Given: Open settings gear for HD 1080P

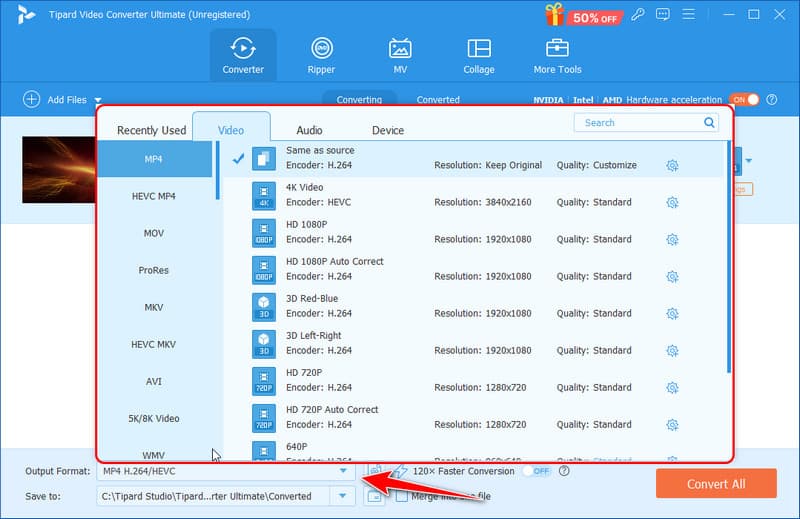Looking at the screenshot, I should click(672, 239).
